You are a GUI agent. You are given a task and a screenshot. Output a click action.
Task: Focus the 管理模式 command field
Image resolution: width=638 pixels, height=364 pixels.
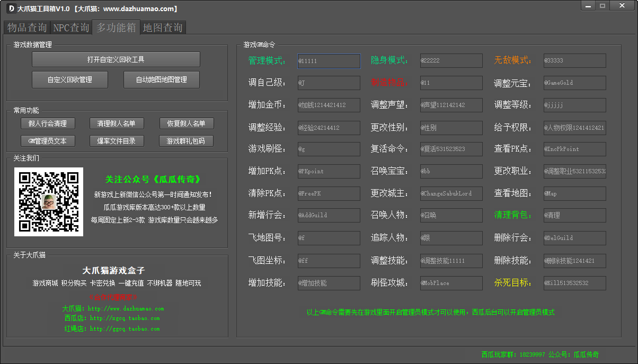pyautogui.click(x=329, y=61)
